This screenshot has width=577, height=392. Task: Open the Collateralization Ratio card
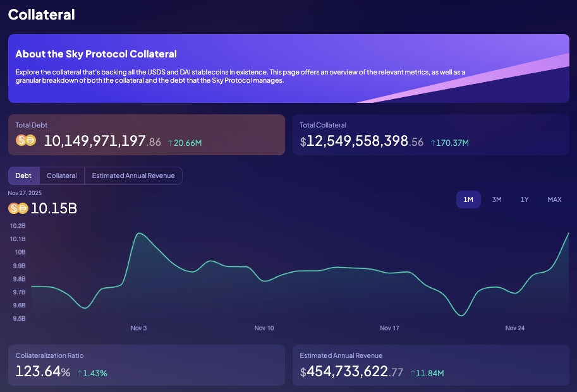click(x=147, y=365)
